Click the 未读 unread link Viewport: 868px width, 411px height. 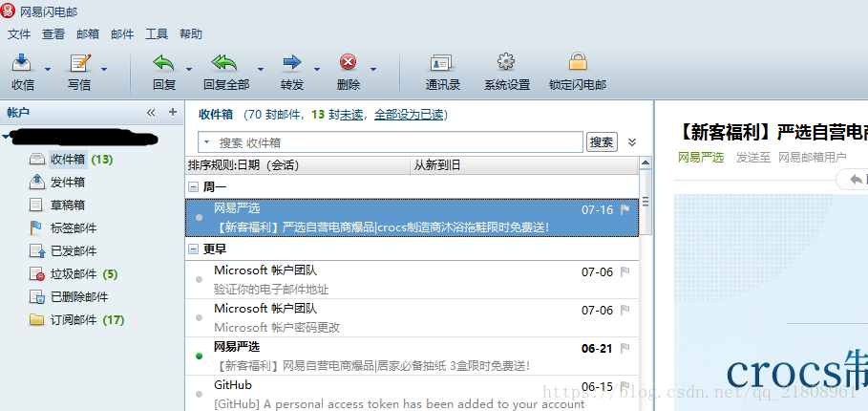click(x=351, y=115)
